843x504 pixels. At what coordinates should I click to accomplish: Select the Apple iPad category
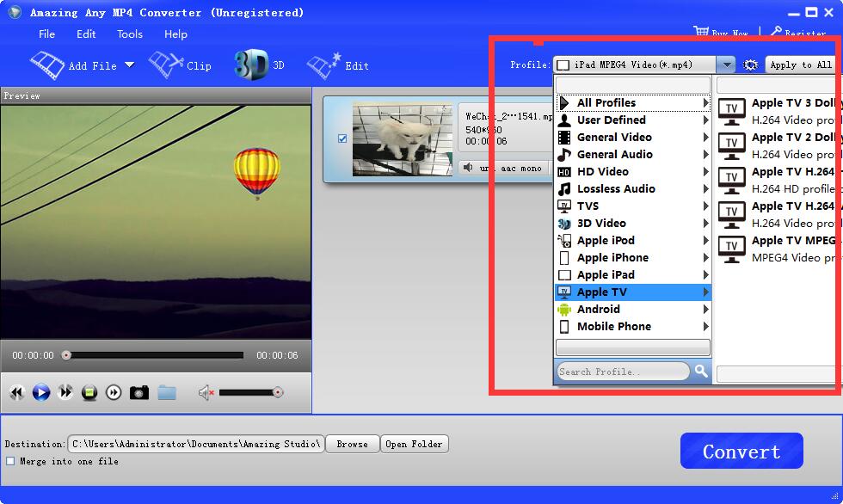tap(633, 274)
